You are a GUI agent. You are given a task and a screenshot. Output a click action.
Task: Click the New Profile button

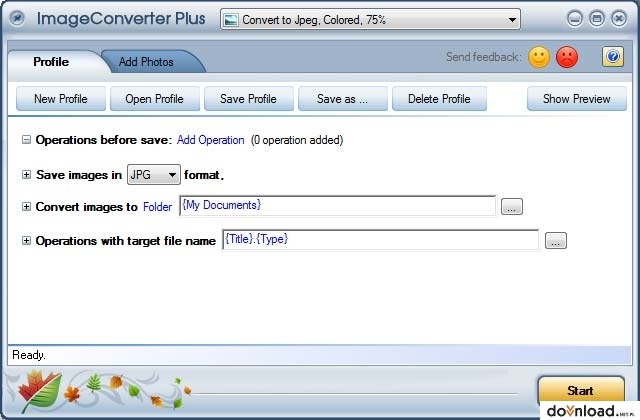(61, 99)
